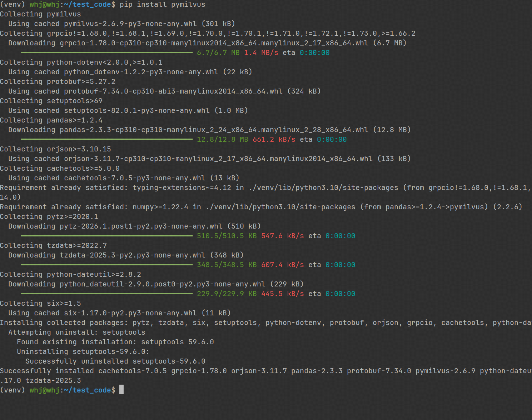
Task: Click the cachetools-7.0.5 cached wheel filename
Action: click(134, 178)
